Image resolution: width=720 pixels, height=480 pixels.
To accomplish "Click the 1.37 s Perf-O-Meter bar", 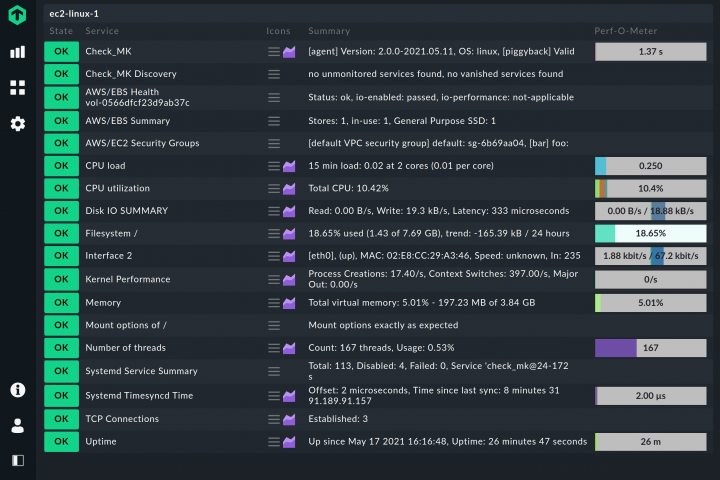I will (x=651, y=51).
